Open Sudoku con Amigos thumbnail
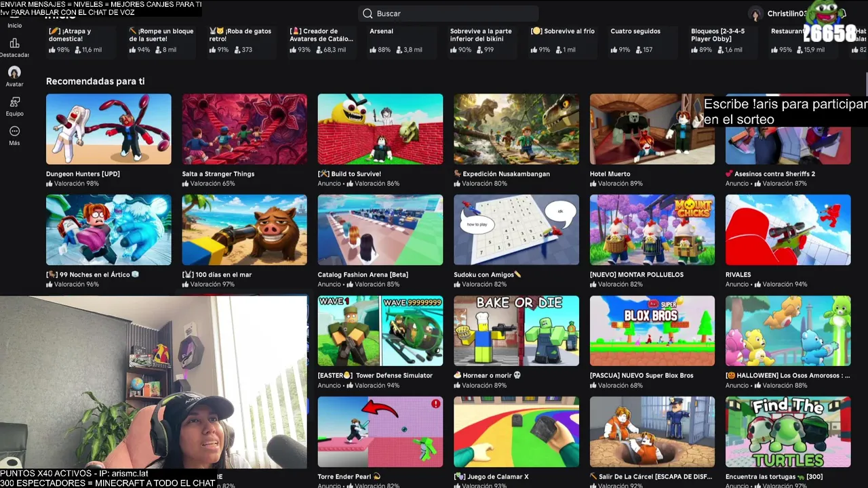 [x=516, y=230]
